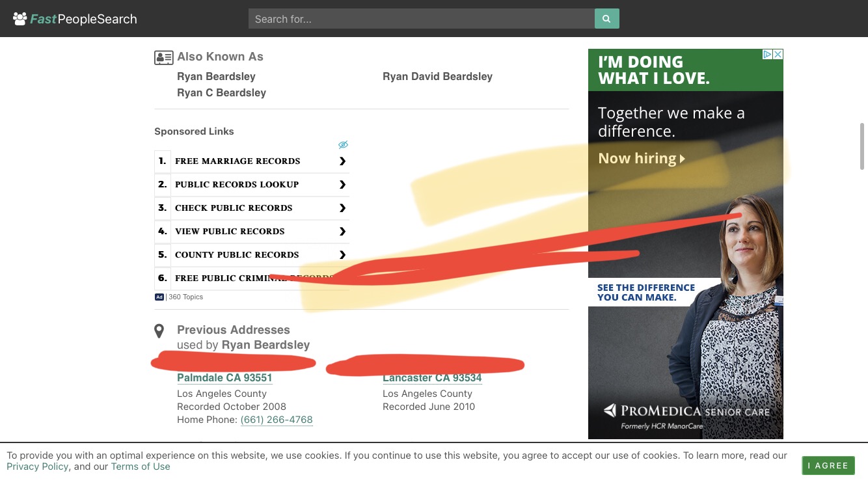Click the magnifier search button
Screen dimensions: 868x488
[x=606, y=19]
